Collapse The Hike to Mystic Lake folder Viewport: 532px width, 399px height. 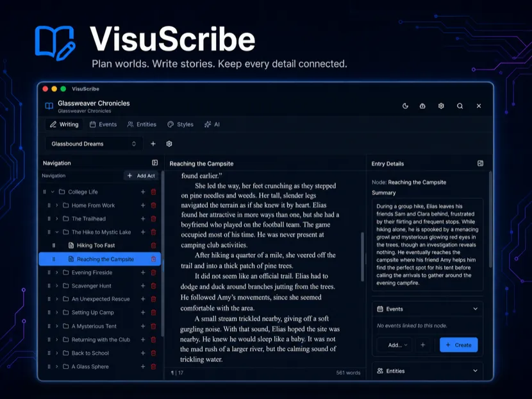tap(56, 232)
